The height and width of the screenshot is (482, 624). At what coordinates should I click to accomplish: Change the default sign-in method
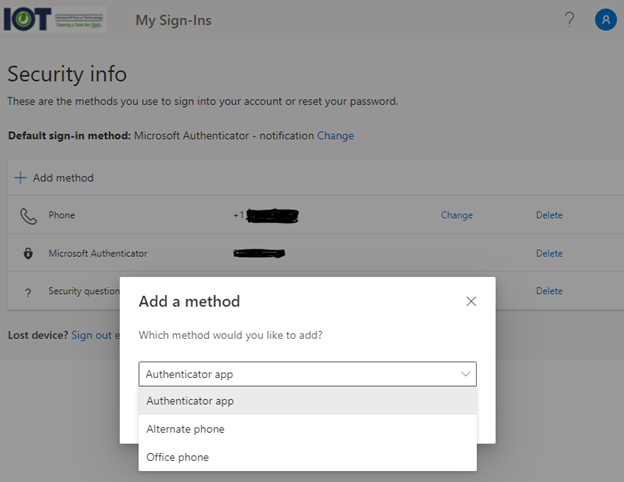[335, 136]
